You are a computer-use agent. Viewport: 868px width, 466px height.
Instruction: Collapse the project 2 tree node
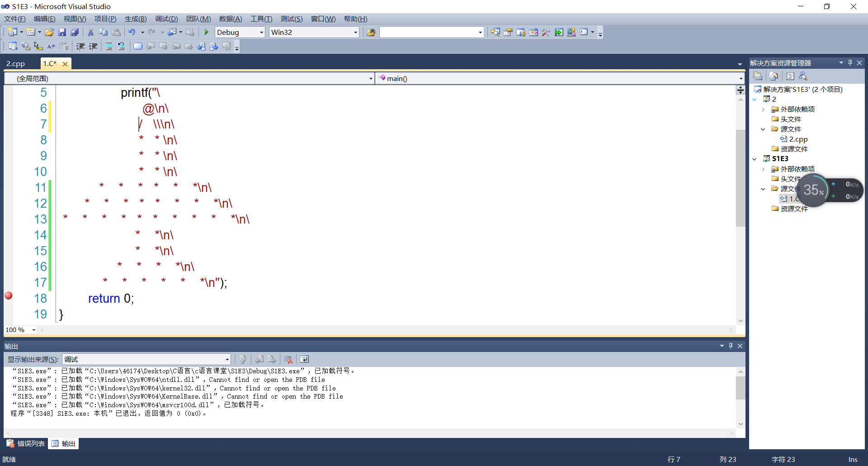[755, 100]
